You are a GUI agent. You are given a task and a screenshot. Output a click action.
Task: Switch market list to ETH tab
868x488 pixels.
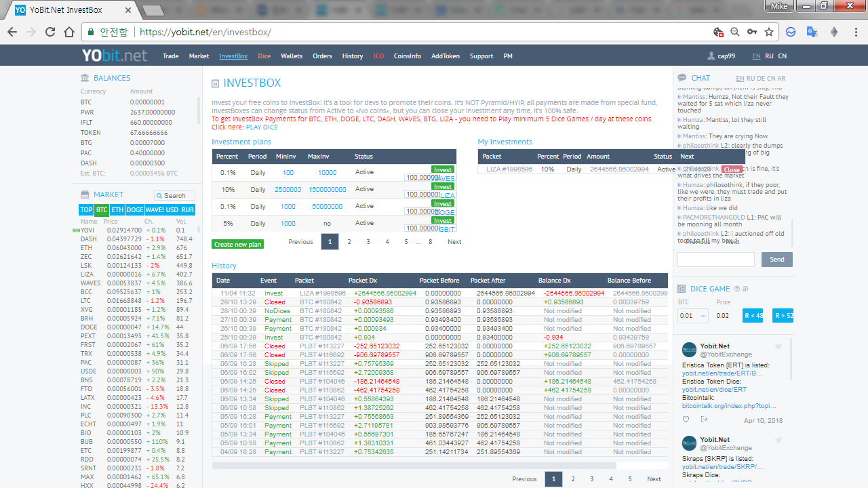point(117,210)
